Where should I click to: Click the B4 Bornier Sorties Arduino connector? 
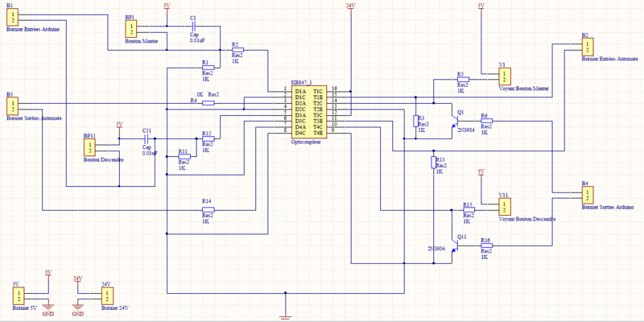[x=588, y=195]
